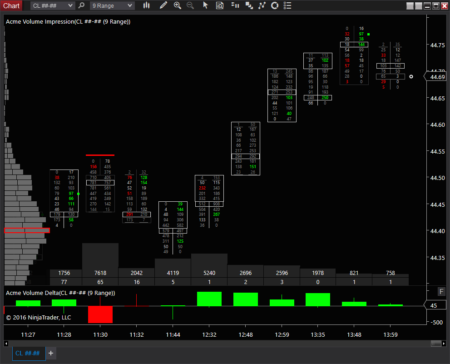Click the horizontal scrollbar right arrow

[443, 343]
